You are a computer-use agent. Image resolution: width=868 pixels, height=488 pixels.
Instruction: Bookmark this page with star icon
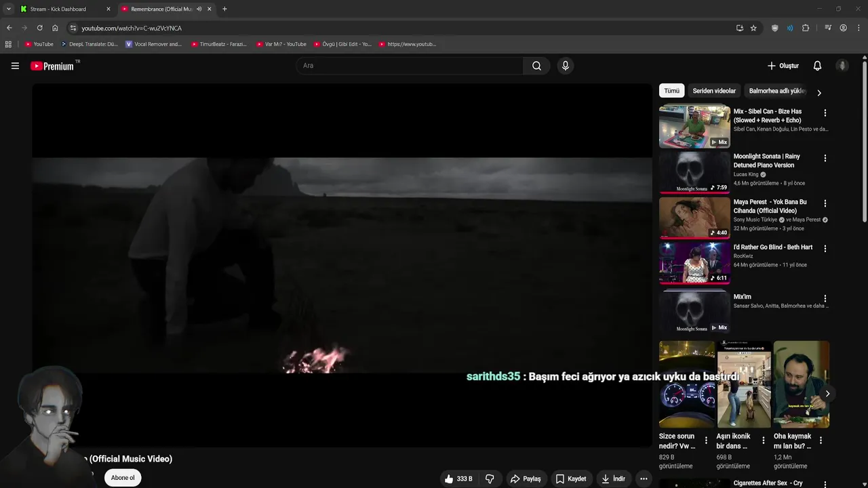coord(753,28)
